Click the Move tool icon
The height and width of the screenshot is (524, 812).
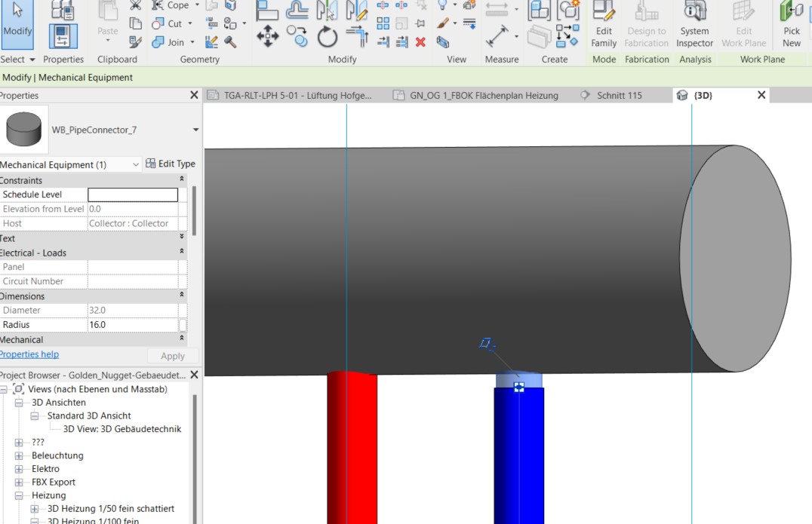(267, 35)
